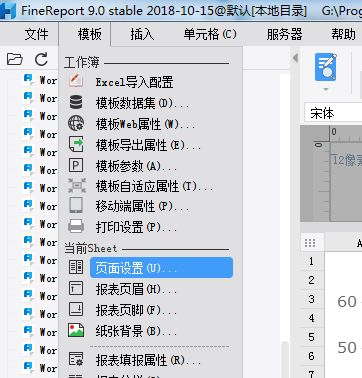The image size is (362, 378).
Task: Select row header 6
Action: (x=312, y=356)
